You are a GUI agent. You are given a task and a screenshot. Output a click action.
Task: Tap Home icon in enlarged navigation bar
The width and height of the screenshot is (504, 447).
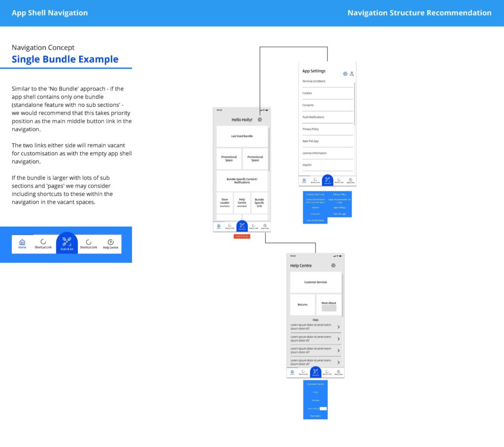coord(22,244)
